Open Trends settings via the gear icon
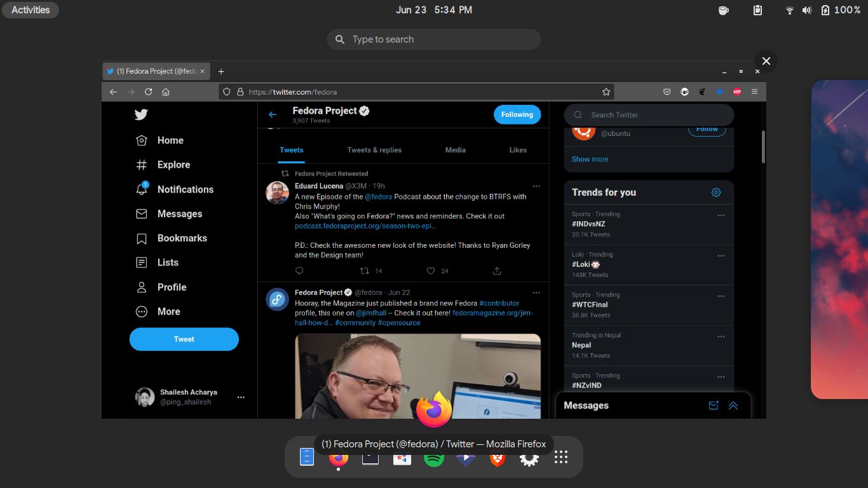The width and height of the screenshot is (868, 488). coord(716,192)
